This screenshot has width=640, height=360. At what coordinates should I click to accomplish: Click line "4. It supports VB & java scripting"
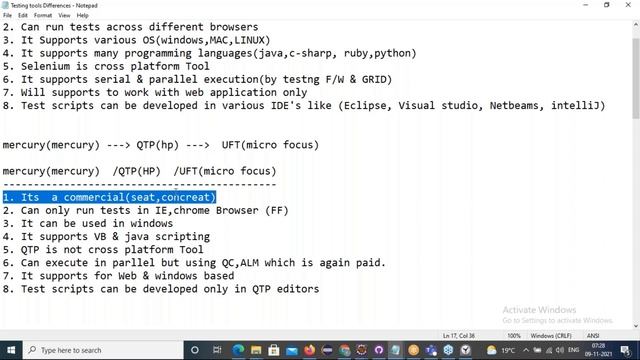tap(106, 237)
